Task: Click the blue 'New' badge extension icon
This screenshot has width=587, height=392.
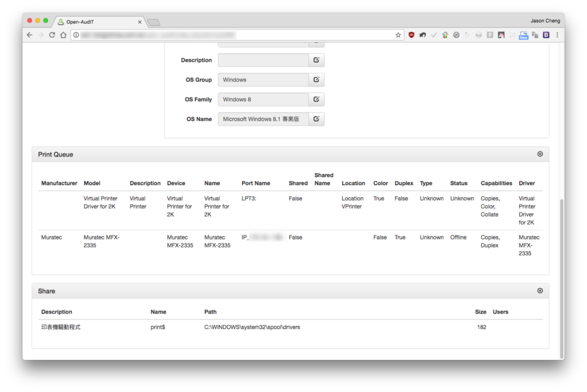Action: pyautogui.click(x=524, y=35)
